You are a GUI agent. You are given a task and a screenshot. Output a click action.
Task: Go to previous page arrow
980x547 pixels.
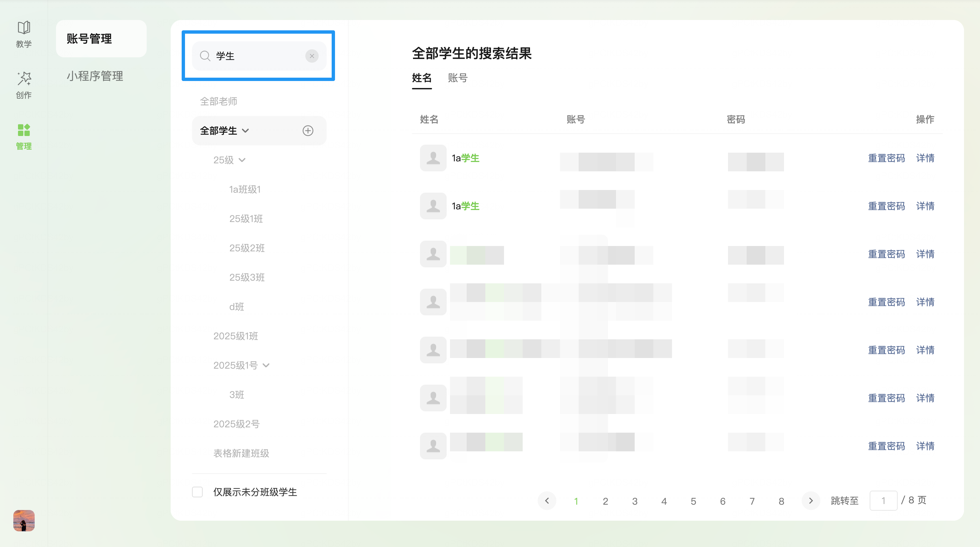coord(547,501)
